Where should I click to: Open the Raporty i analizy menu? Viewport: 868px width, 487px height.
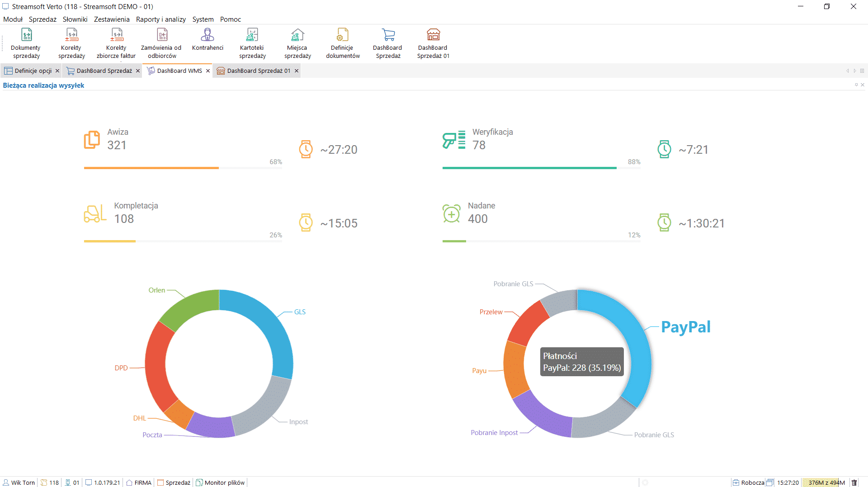pos(160,19)
